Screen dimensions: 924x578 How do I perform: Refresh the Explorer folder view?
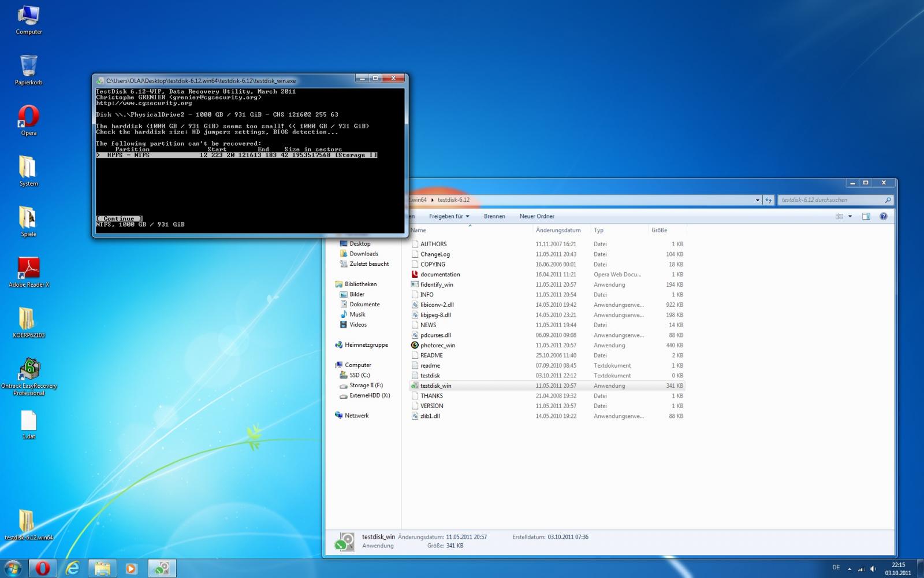tap(769, 200)
